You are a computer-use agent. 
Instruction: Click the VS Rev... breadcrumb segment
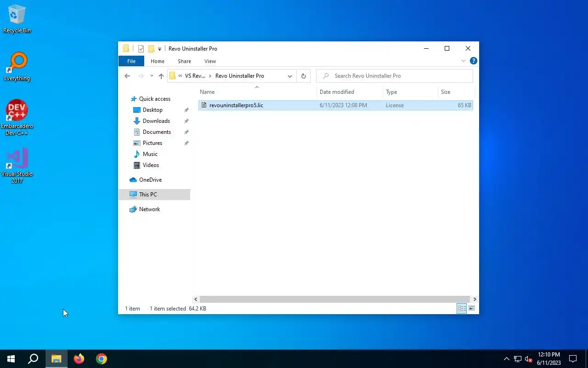195,76
